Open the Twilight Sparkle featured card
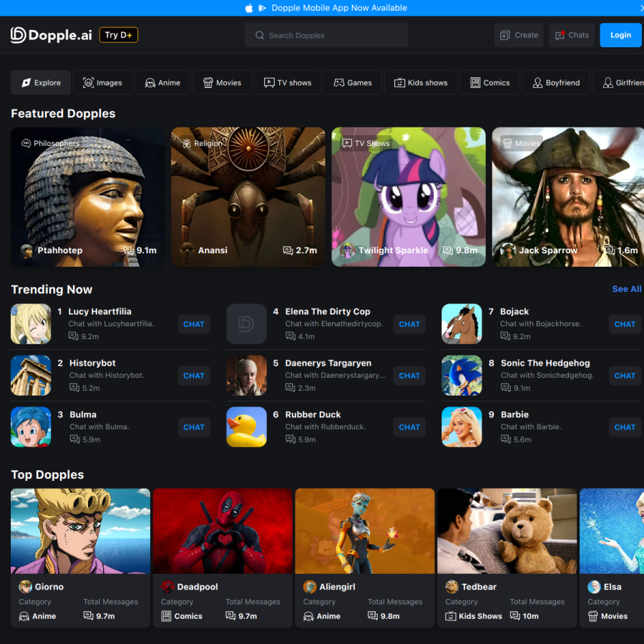The image size is (644, 644). point(409,197)
